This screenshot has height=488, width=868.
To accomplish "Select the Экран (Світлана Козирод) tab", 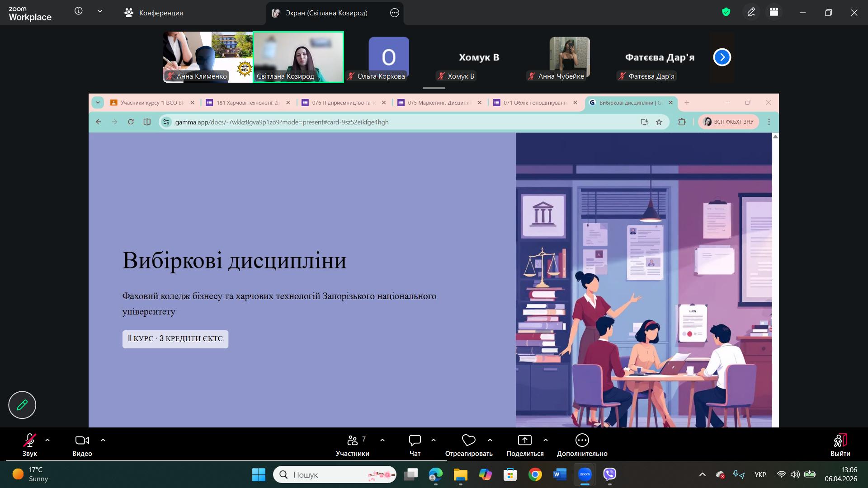I will (326, 13).
